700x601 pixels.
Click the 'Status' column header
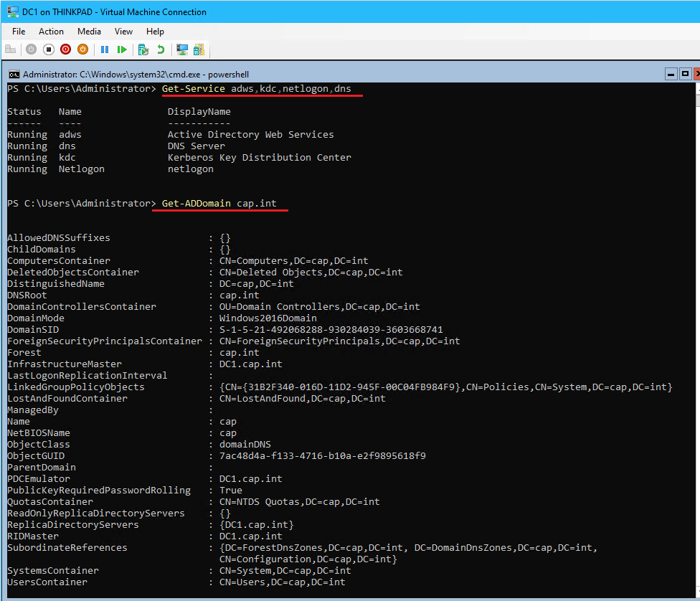pos(24,112)
